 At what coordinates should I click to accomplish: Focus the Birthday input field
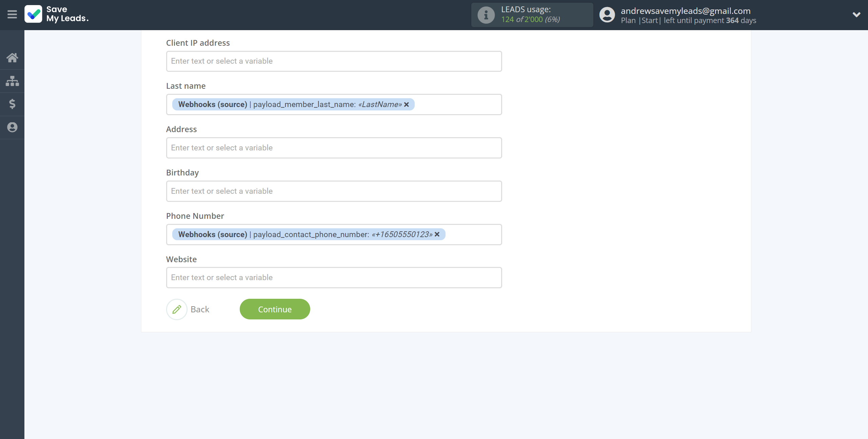(x=334, y=191)
